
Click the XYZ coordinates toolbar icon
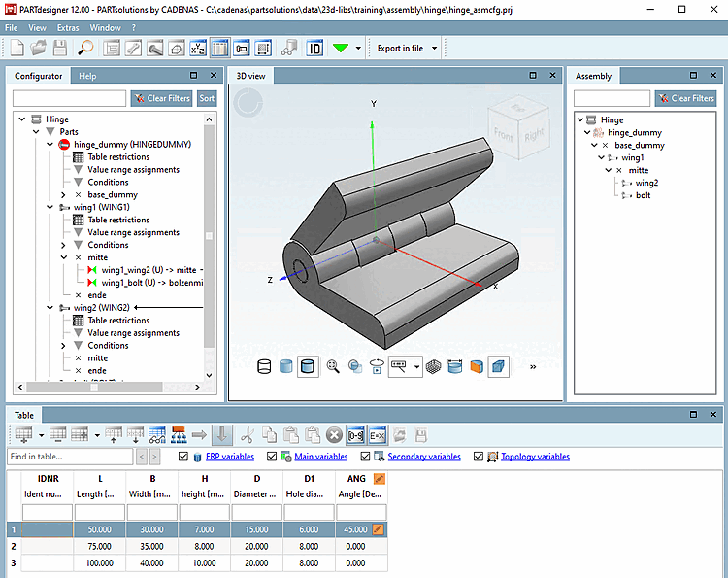tap(197, 48)
